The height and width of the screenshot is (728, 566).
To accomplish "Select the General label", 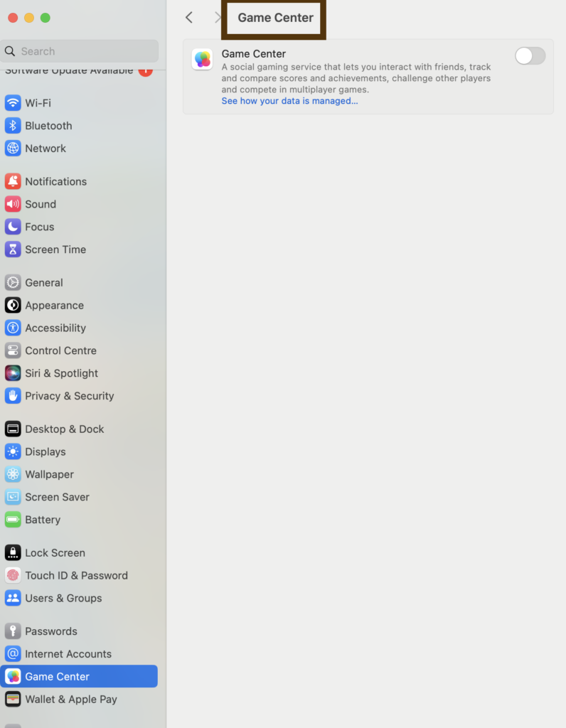I will coord(44,282).
